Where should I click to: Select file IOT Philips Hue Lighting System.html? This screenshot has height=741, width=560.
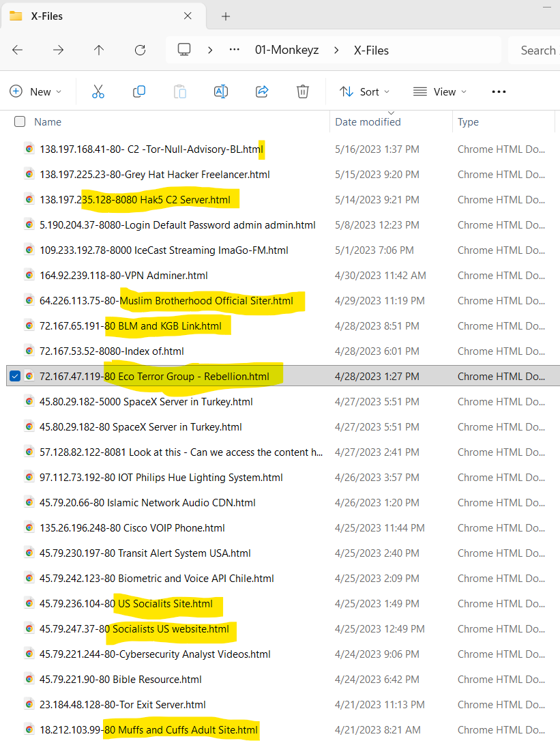pyautogui.click(x=161, y=478)
